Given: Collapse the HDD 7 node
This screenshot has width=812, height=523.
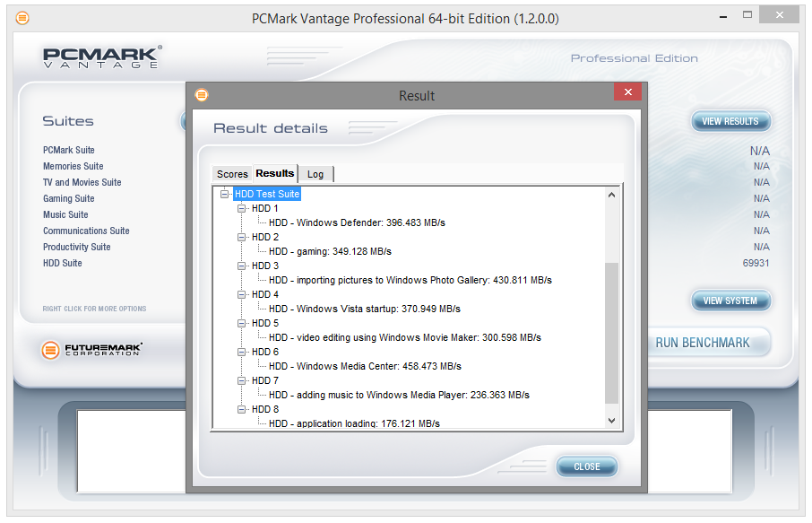Looking at the screenshot, I should point(241,380).
